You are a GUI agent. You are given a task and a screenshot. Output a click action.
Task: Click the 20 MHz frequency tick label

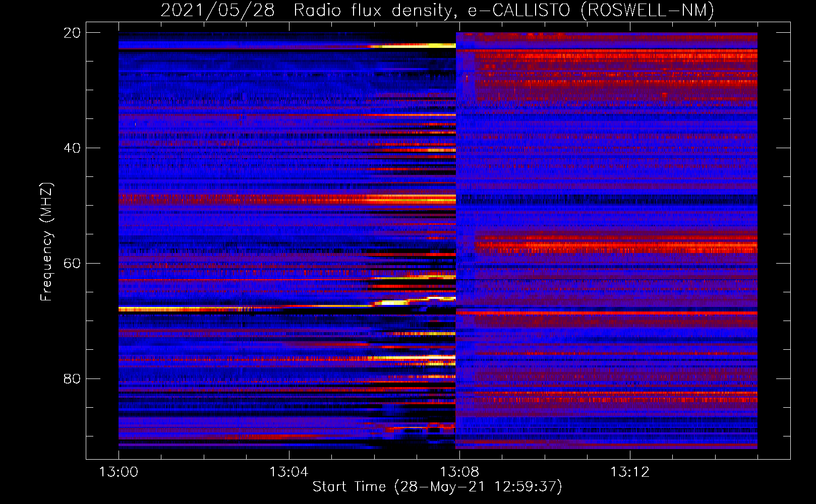click(x=72, y=33)
